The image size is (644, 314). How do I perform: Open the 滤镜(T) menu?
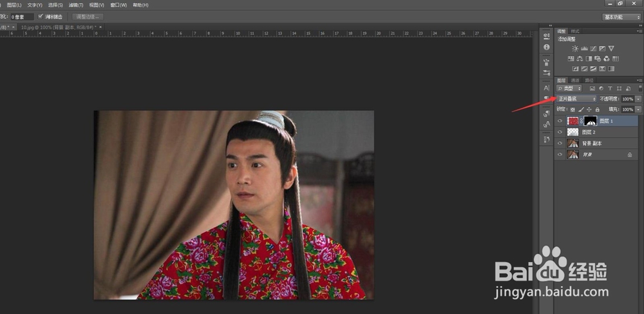point(76,5)
